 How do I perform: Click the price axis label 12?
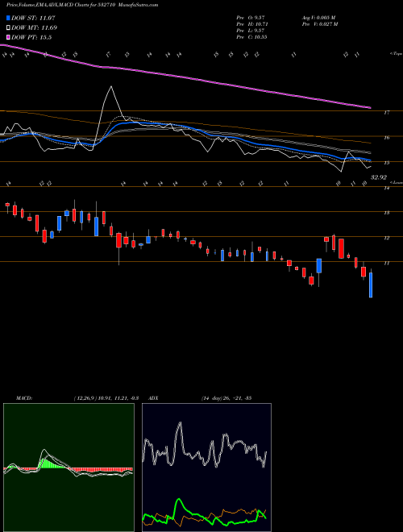pos(386,238)
